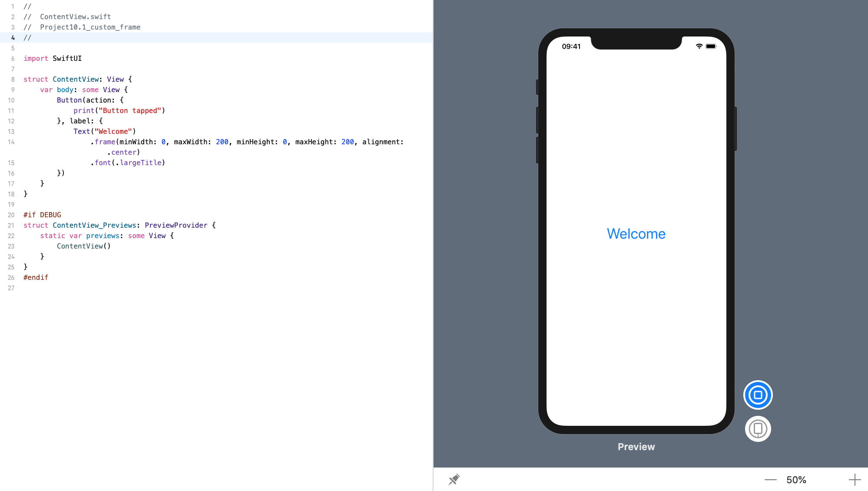Pin the preview using the pin icon
The width and height of the screenshot is (868, 491).
pos(454,479)
